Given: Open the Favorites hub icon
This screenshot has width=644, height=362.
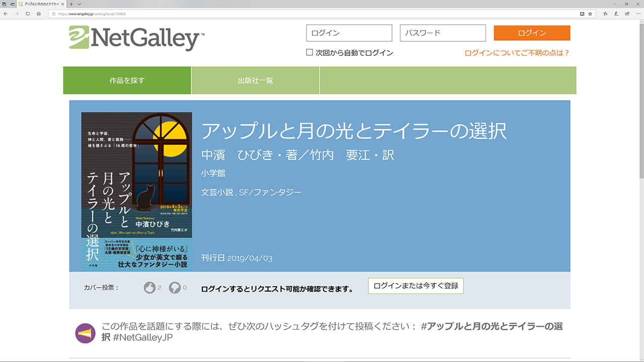Looking at the screenshot, I should [x=605, y=14].
